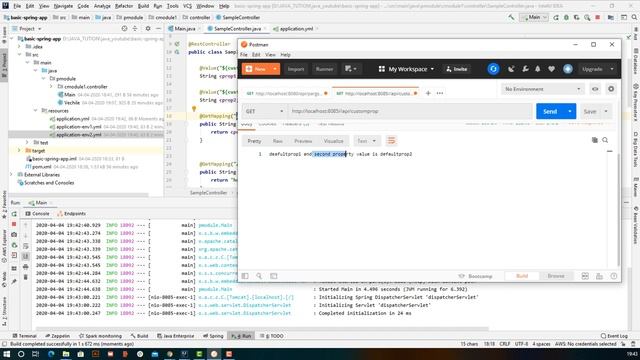Viewport: 640px width, 360px height.
Task: Search within the Postman response body
Action: pyautogui.click(x=605, y=140)
